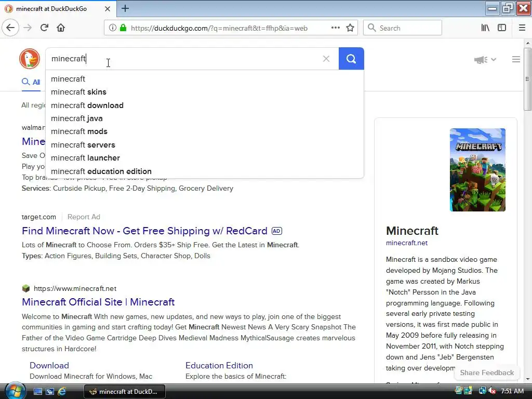Choose the plain 'minecraft' suggestion

[205, 79]
